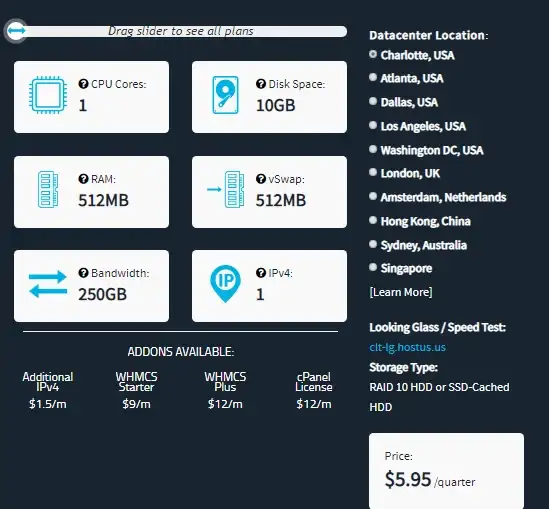Click the bandwidth transfer arrows icon
The width and height of the screenshot is (549, 509).
48,284
